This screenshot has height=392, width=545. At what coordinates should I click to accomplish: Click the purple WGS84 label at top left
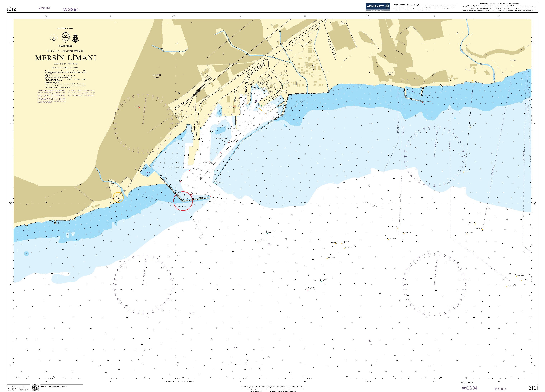coord(71,9)
